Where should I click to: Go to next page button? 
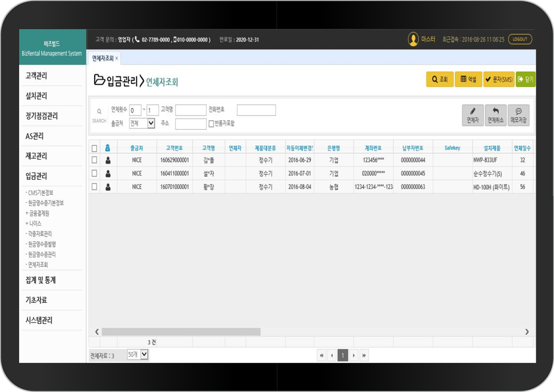[x=354, y=355]
